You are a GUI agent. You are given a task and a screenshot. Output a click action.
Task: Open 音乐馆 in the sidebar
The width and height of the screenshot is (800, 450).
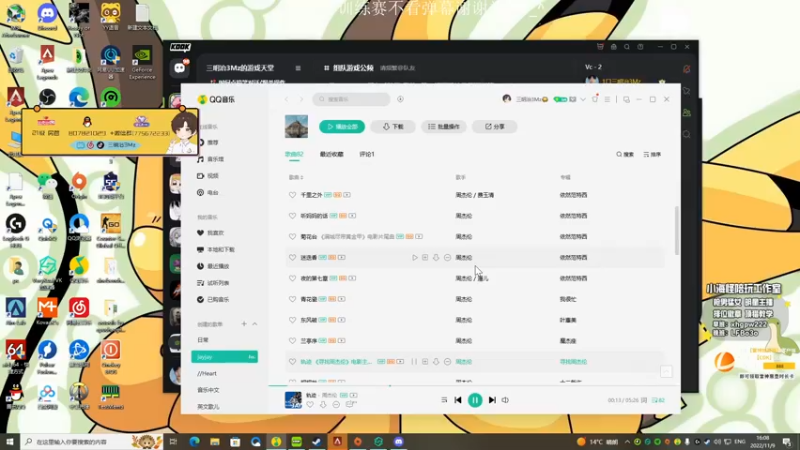click(215, 159)
